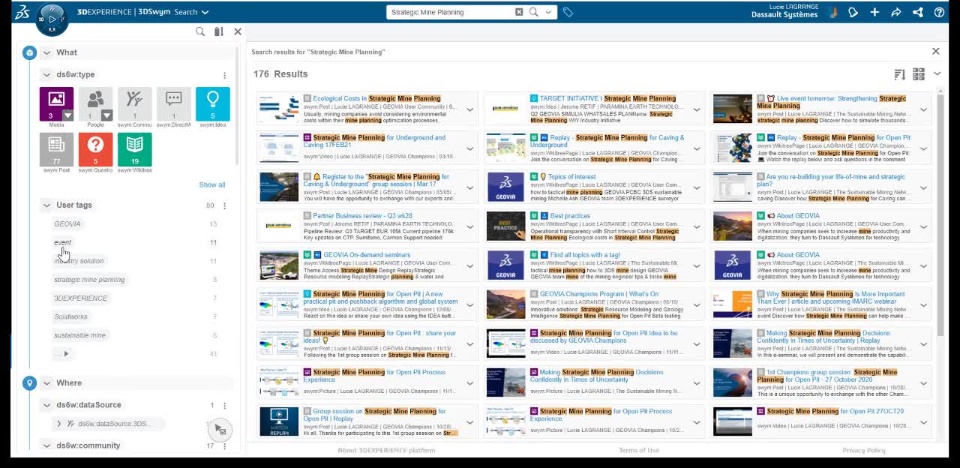The height and width of the screenshot is (468, 960).
Task: Expand TARGET INITIATIVE result chevron
Action: tap(696, 110)
